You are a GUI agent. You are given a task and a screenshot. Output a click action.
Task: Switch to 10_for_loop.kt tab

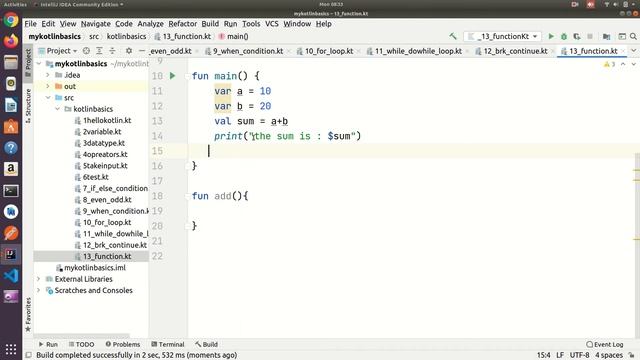pos(329,51)
